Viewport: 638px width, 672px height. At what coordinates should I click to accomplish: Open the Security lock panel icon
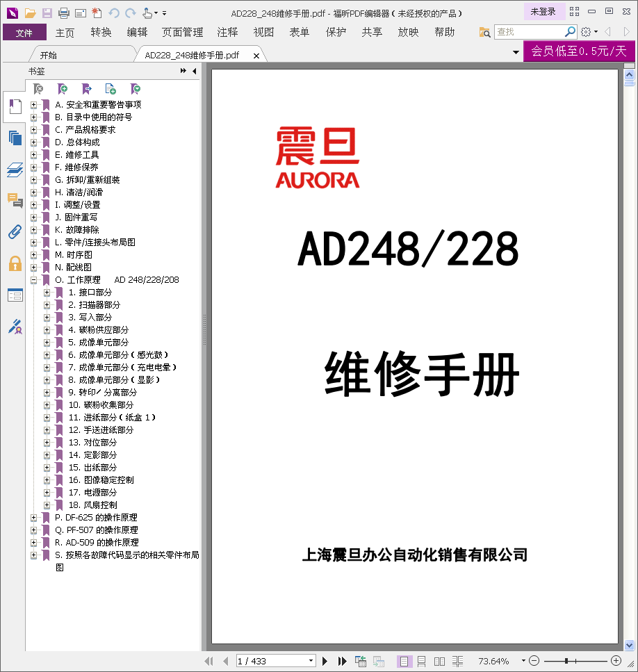coord(15,263)
